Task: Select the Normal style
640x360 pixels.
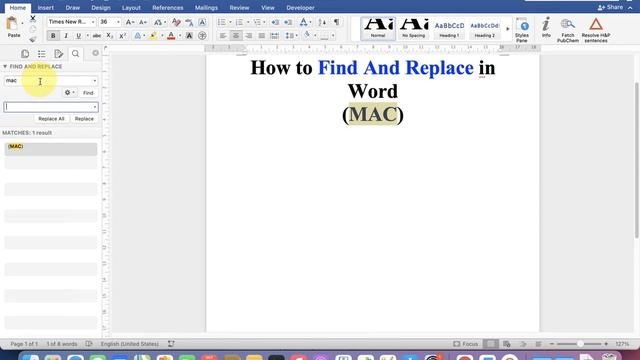Action: tap(378, 29)
